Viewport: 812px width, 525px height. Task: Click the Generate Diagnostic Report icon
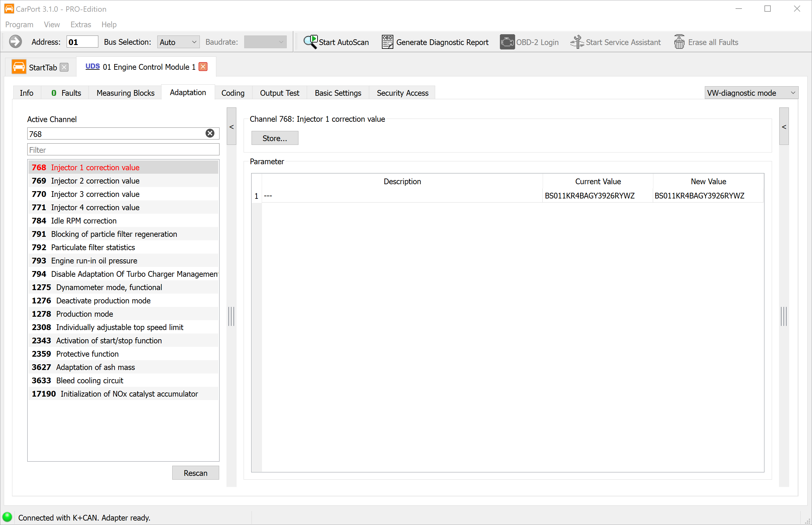pos(387,42)
